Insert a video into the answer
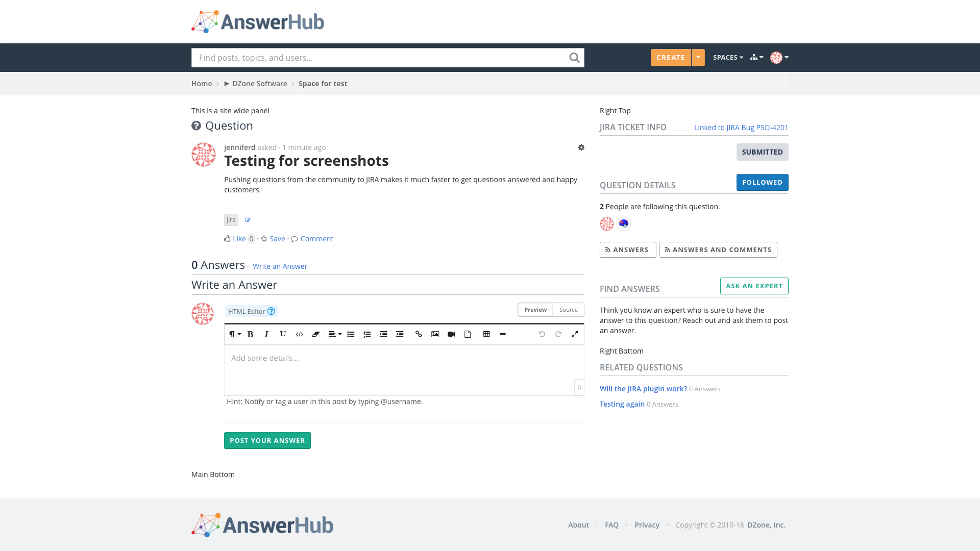The height and width of the screenshot is (551, 980). coord(451,334)
